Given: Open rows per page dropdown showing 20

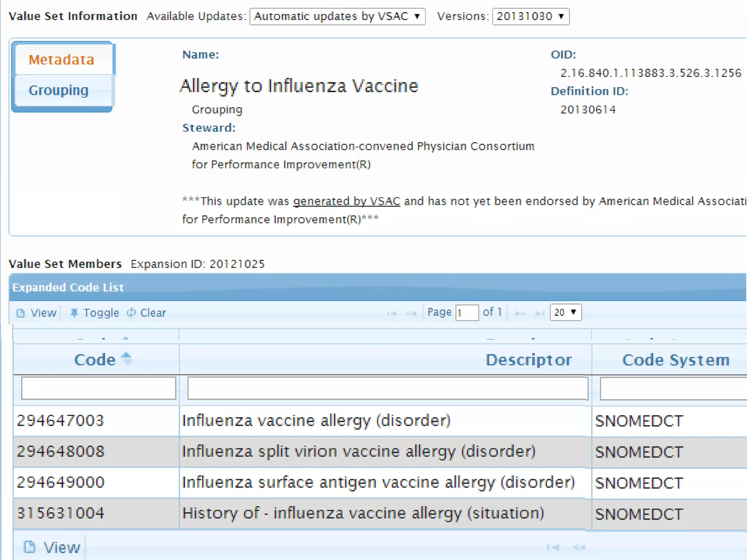Looking at the screenshot, I should tap(565, 312).
